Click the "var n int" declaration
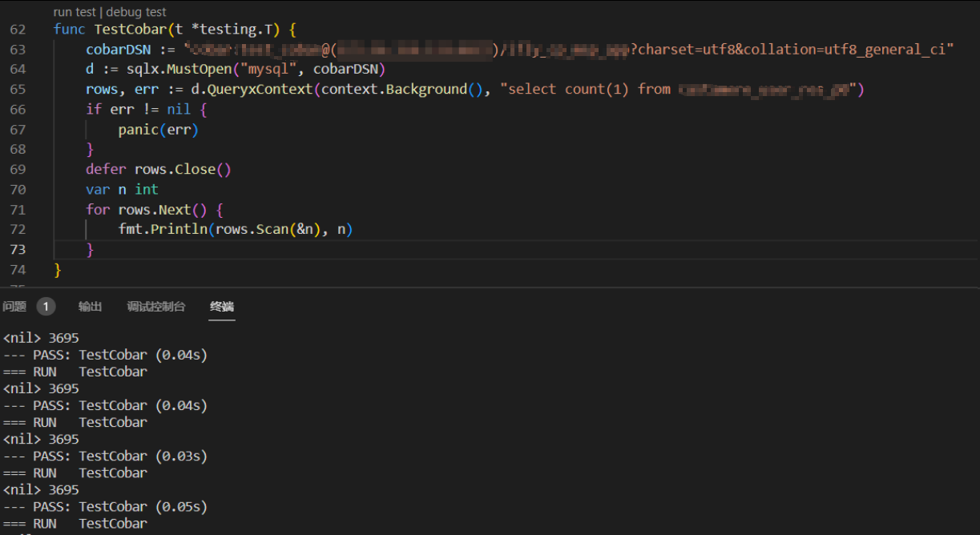The height and width of the screenshot is (535, 980). [122, 190]
